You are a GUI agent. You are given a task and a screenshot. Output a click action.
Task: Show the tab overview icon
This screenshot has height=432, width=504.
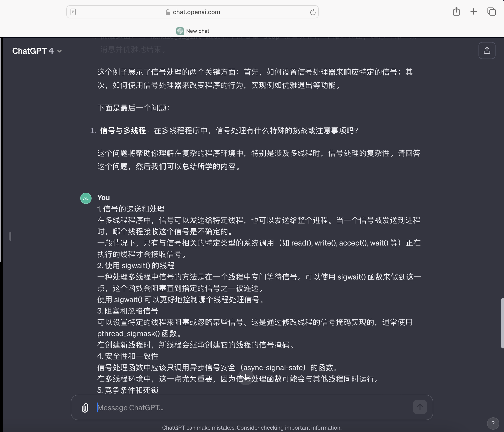point(491,11)
